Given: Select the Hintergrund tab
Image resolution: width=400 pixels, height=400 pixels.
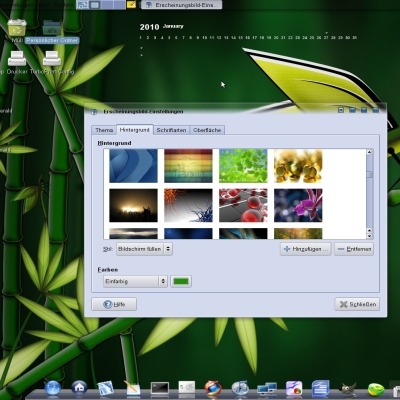Looking at the screenshot, I should [x=134, y=130].
